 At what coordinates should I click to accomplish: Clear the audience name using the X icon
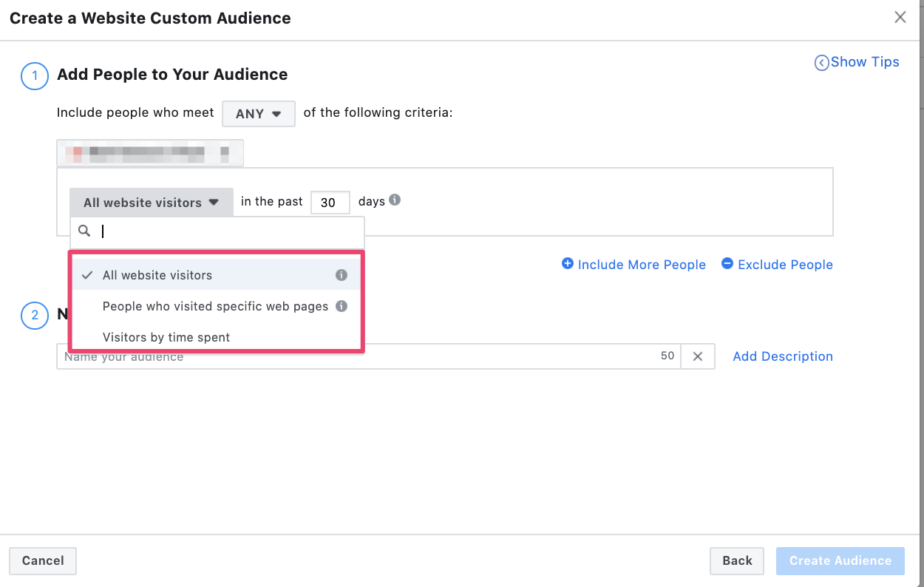(697, 356)
